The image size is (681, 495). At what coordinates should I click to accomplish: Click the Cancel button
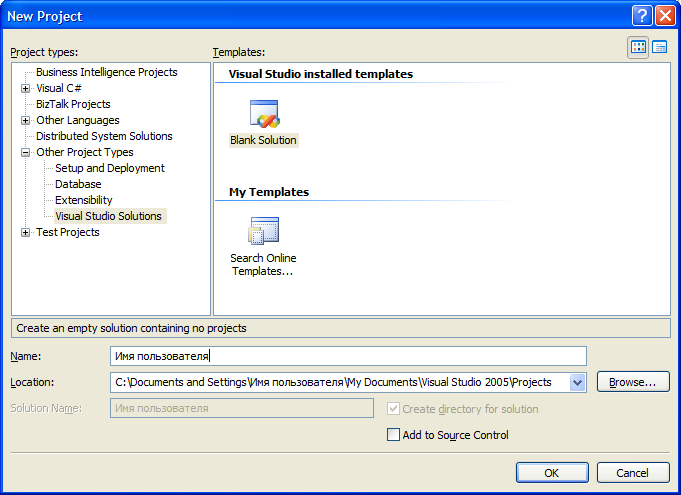coord(633,473)
